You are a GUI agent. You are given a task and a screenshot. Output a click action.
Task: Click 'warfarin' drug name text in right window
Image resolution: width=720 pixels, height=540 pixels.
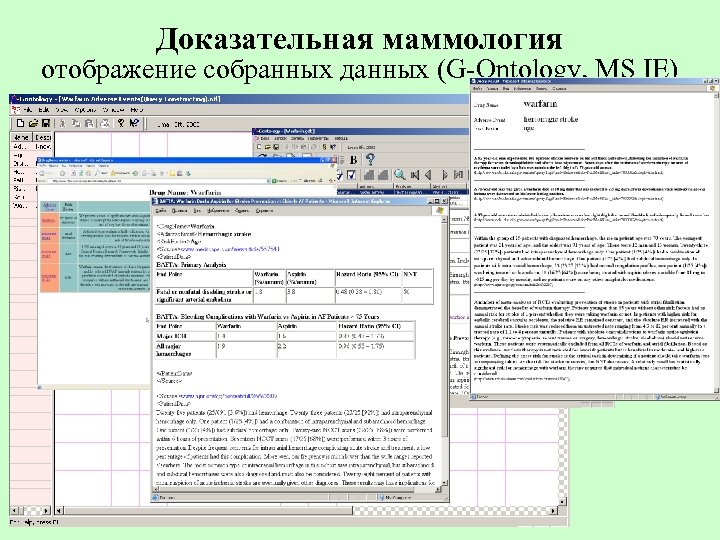[540, 104]
